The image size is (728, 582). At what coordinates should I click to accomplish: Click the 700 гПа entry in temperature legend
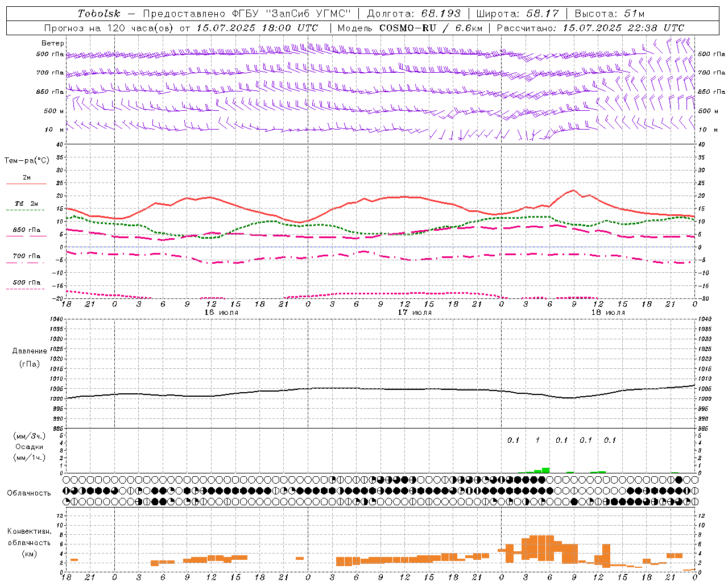coord(27,256)
